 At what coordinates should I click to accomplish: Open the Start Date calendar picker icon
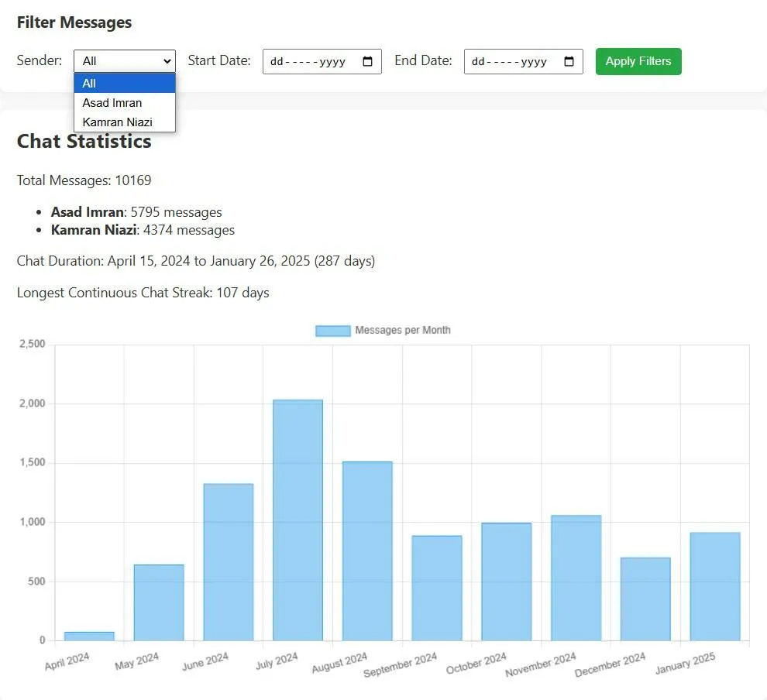pyautogui.click(x=368, y=62)
